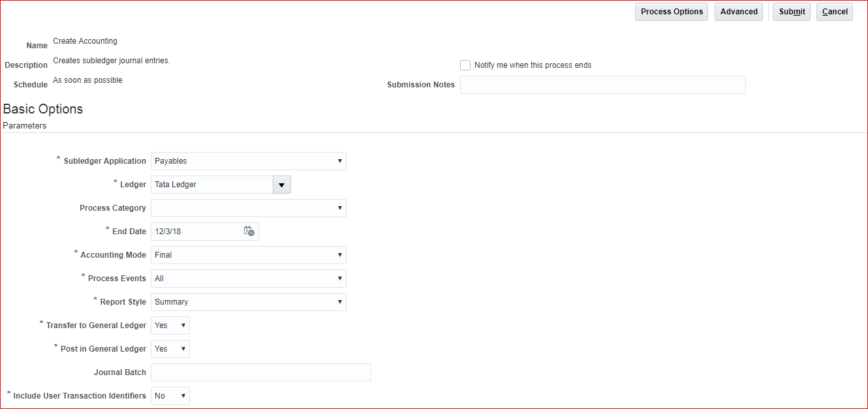The width and height of the screenshot is (868, 409).
Task: Change Transfer to General Ledger selection
Action: click(x=170, y=326)
